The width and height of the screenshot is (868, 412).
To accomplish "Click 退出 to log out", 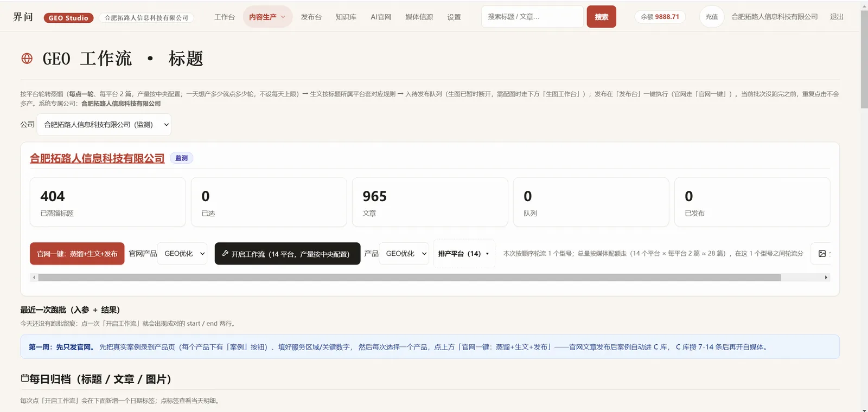I will point(837,17).
